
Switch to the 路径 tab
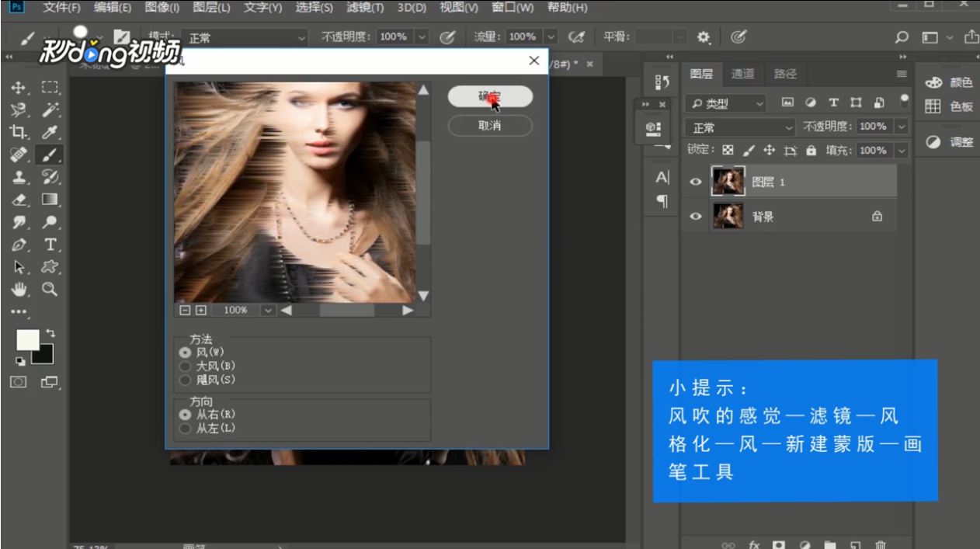tap(785, 74)
